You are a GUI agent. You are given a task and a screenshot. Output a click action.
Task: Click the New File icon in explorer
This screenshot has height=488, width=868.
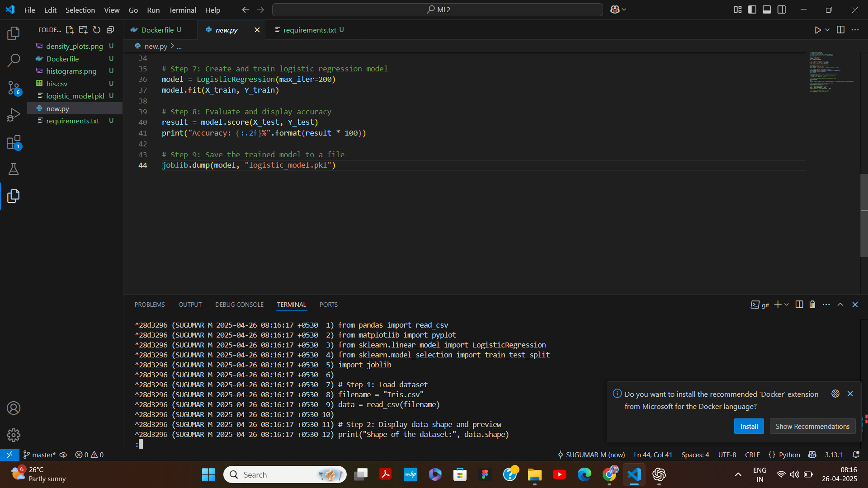coord(70,30)
